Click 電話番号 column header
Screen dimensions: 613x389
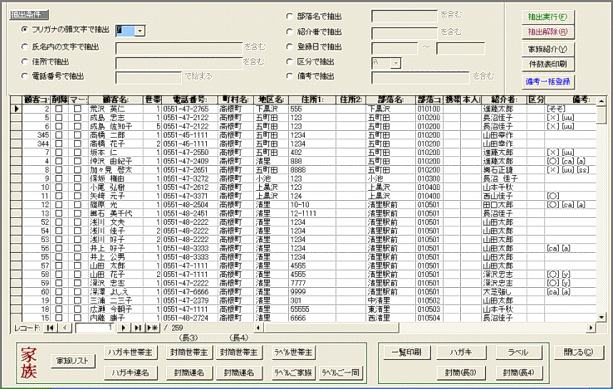coord(189,100)
